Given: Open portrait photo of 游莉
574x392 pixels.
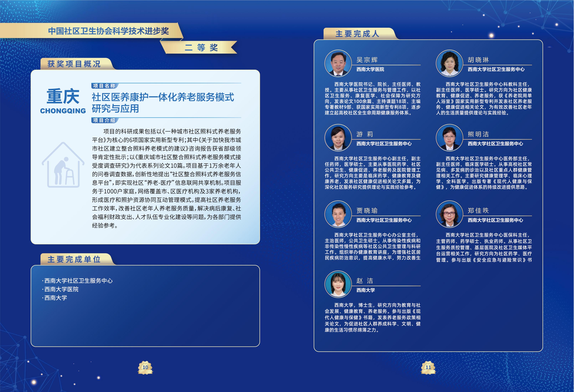Looking at the screenshot, I should coord(338,138).
